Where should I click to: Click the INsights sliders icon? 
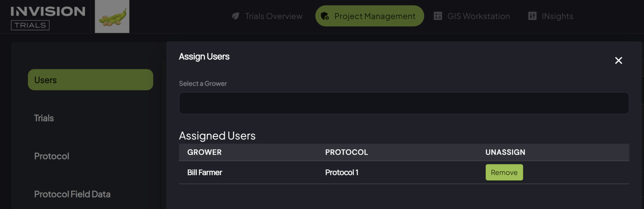click(x=532, y=16)
